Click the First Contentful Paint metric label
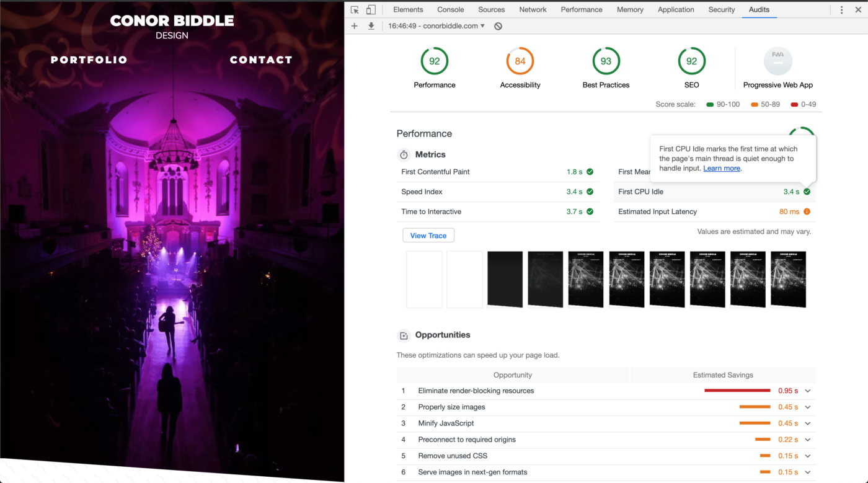 click(x=435, y=172)
